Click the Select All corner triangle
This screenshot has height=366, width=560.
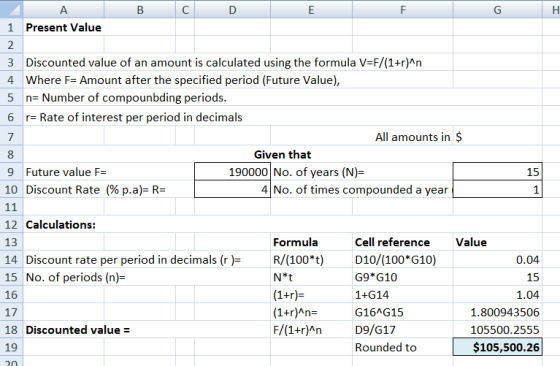11,9
